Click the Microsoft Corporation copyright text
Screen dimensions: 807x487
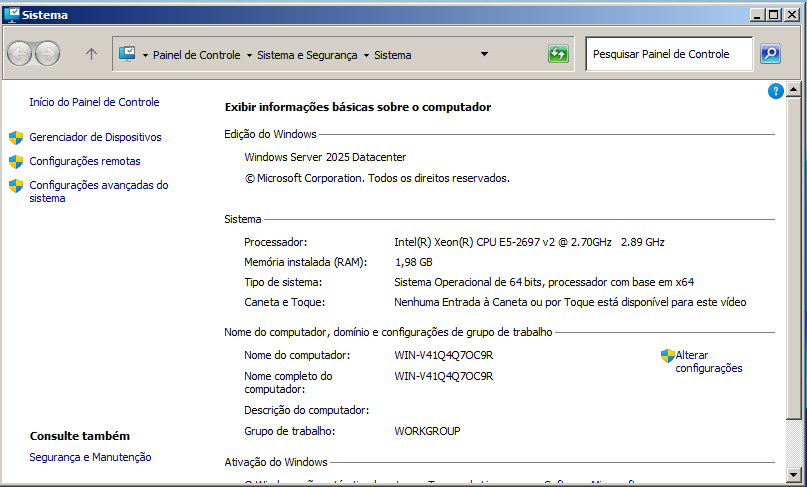[x=377, y=178]
